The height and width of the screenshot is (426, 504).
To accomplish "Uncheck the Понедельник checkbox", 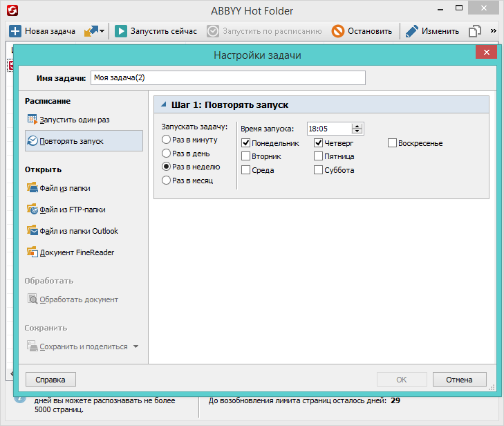I will point(245,142).
